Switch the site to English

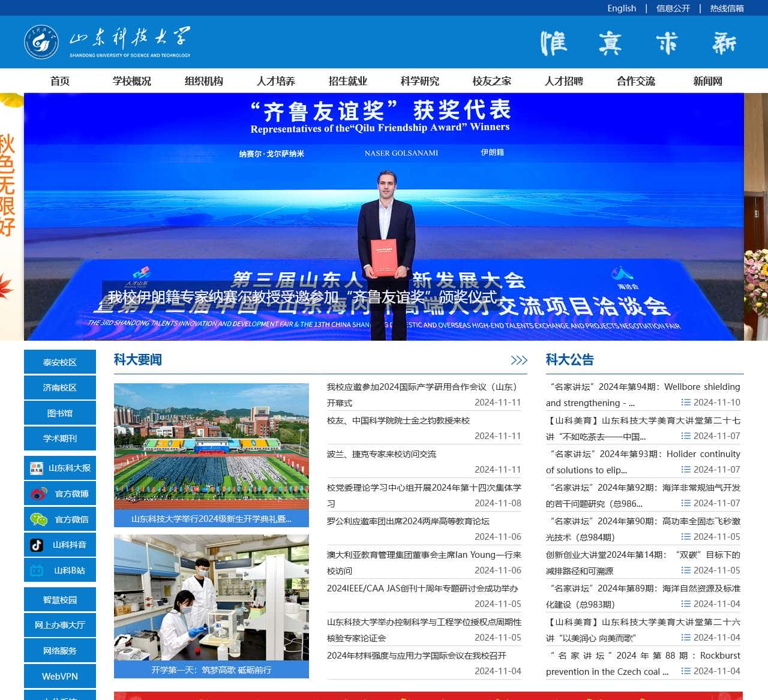tap(621, 8)
